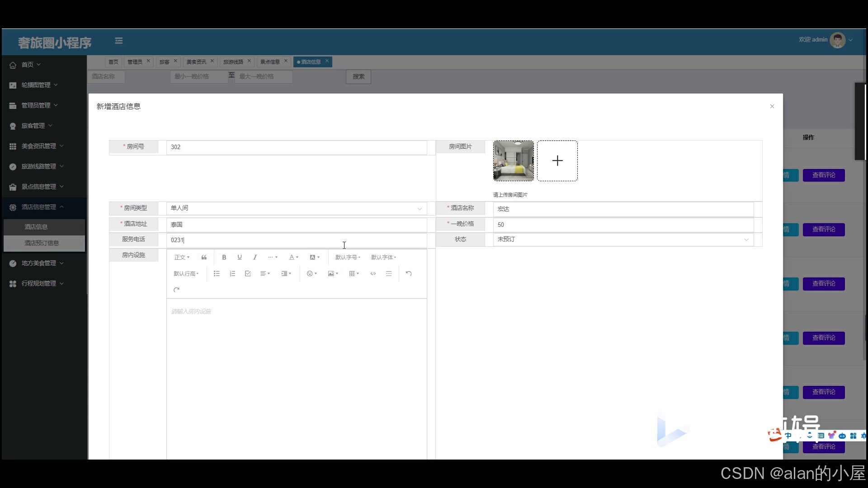Click the 搜索 search button
868x488 pixels.
point(359,77)
